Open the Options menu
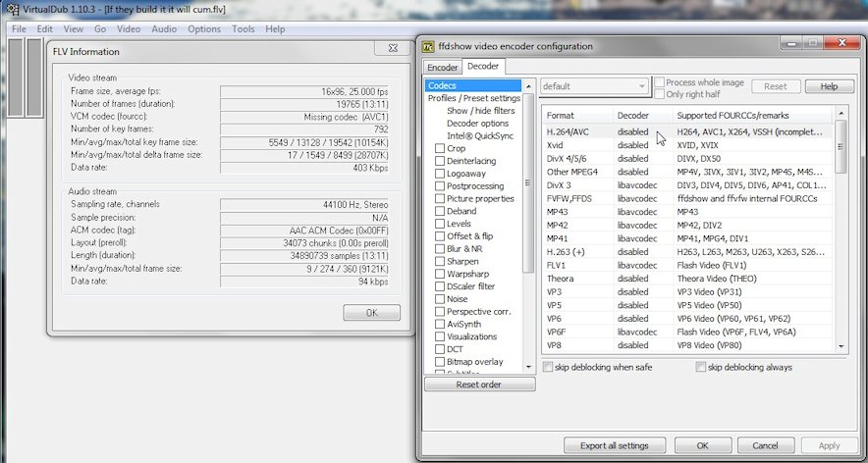 pos(203,28)
